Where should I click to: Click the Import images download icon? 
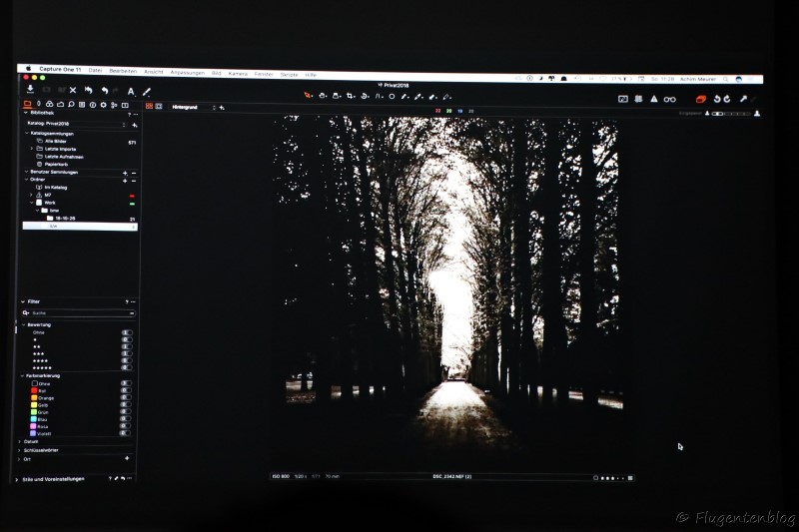(x=30, y=90)
